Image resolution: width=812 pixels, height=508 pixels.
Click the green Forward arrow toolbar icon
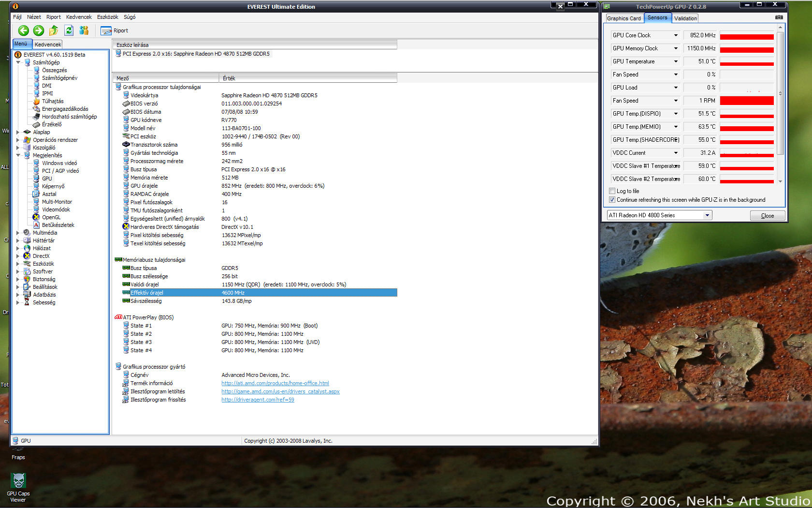tap(39, 30)
